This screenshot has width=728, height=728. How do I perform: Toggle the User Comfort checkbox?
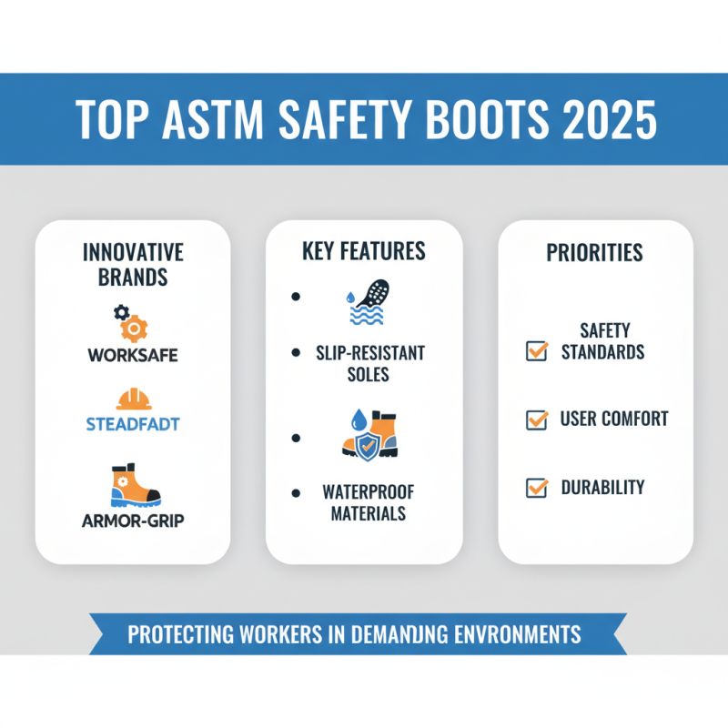tap(534, 420)
